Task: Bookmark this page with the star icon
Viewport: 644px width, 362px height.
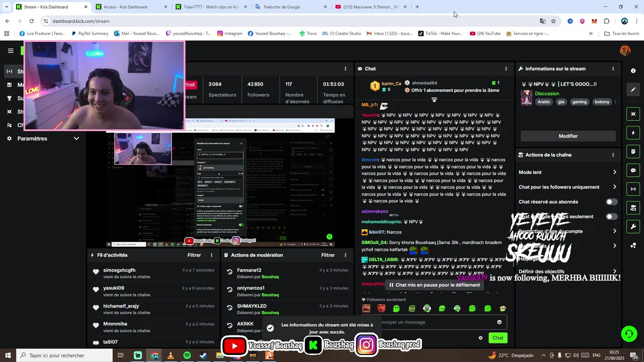Action: tap(553, 21)
